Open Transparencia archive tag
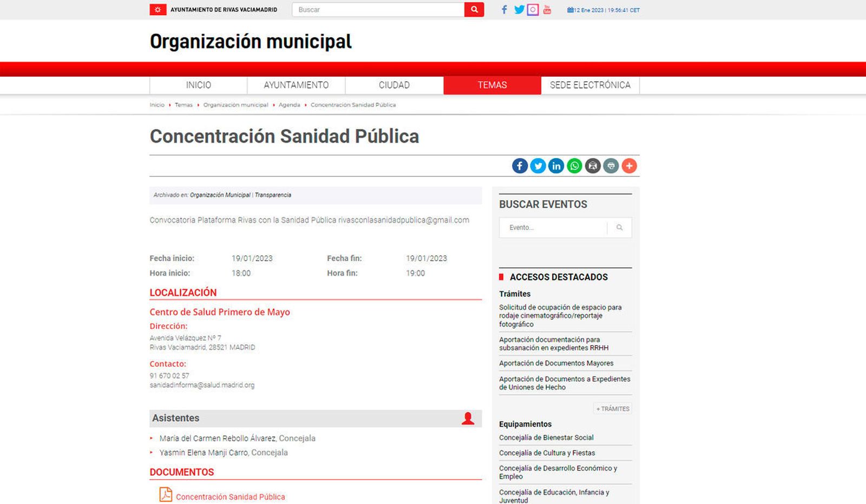 [x=273, y=195]
